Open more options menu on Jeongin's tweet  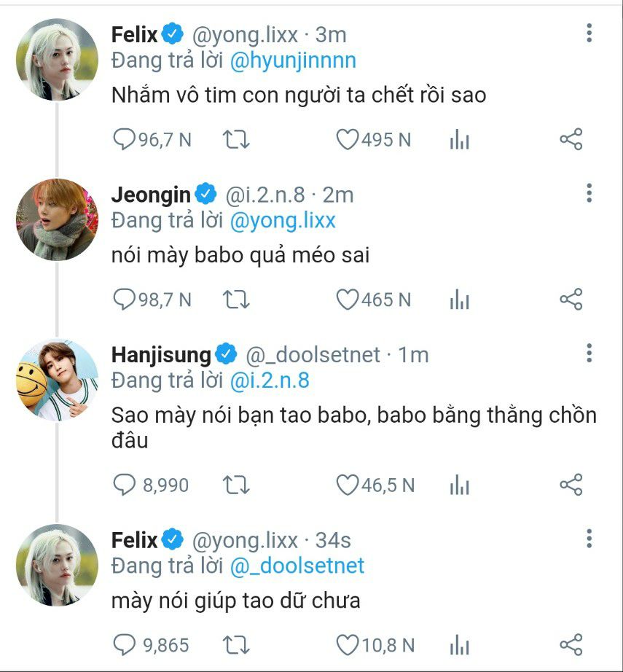point(589,194)
